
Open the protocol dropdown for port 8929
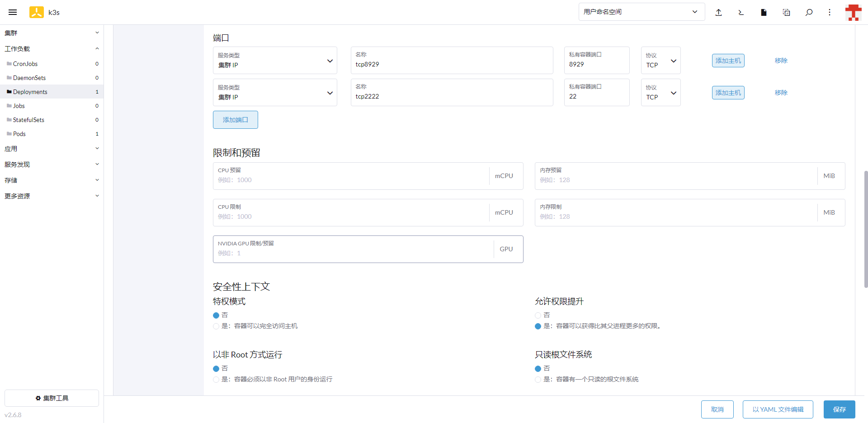pyautogui.click(x=660, y=61)
